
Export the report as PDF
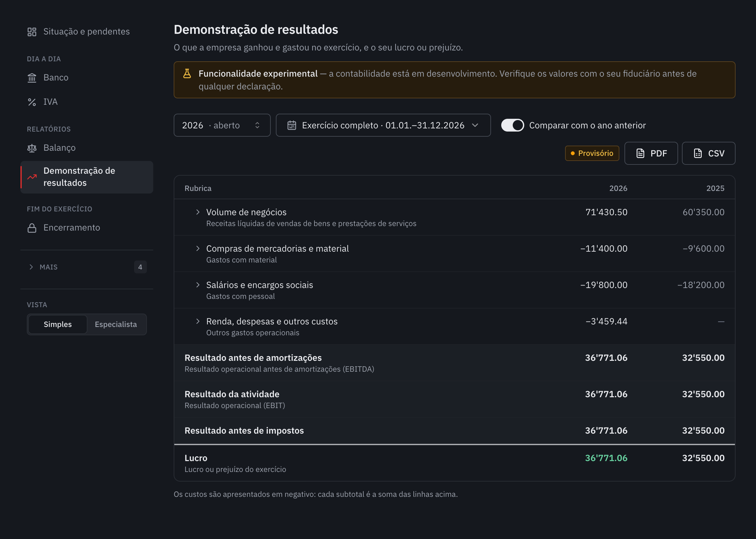(x=651, y=153)
